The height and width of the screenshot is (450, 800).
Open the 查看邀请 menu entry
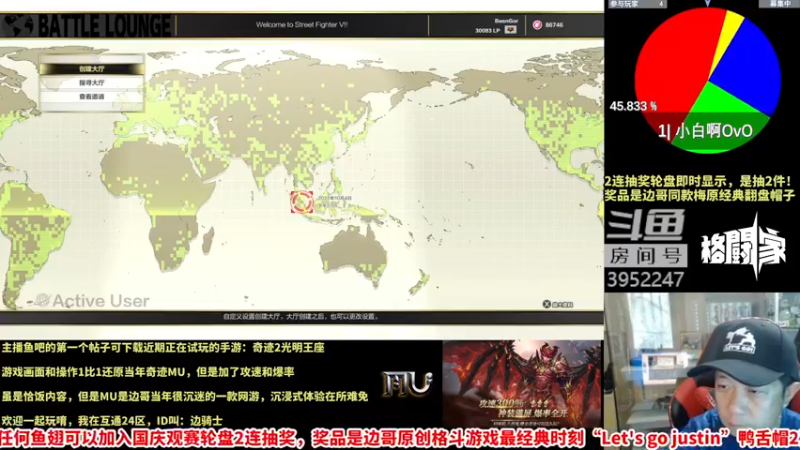click(x=92, y=96)
